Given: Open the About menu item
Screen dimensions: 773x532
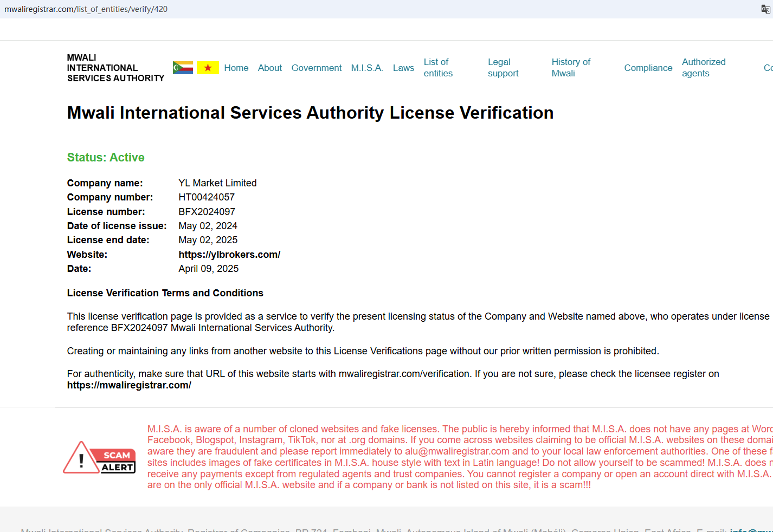Looking at the screenshot, I should click(269, 68).
